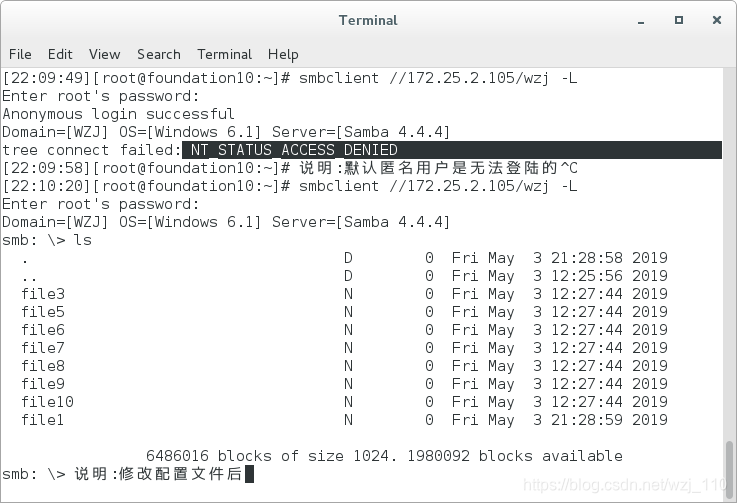Open the Terminal menu
This screenshot has width=737, height=503.
[225, 55]
